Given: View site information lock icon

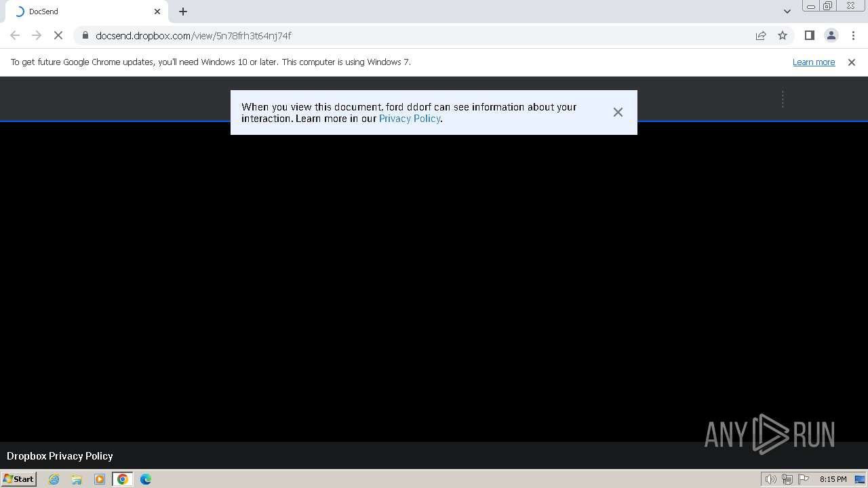Looking at the screenshot, I should tap(85, 35).
